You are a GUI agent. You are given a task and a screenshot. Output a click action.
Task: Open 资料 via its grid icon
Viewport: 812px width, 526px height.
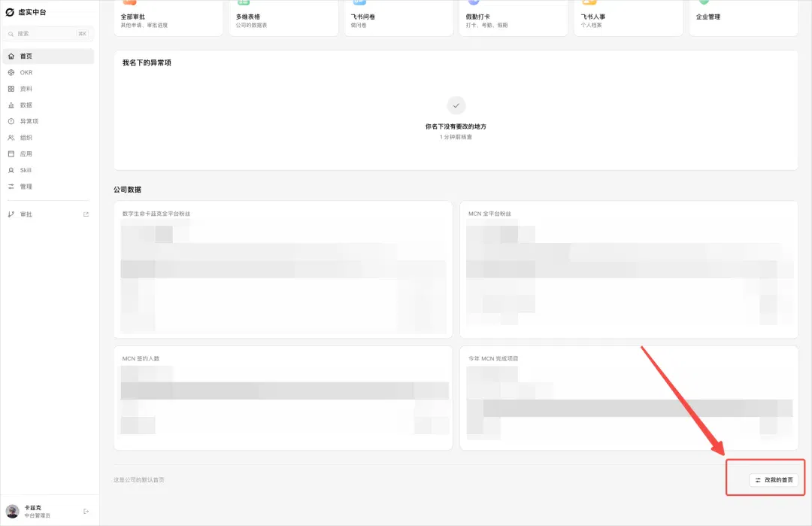click(x=11, y=89)
